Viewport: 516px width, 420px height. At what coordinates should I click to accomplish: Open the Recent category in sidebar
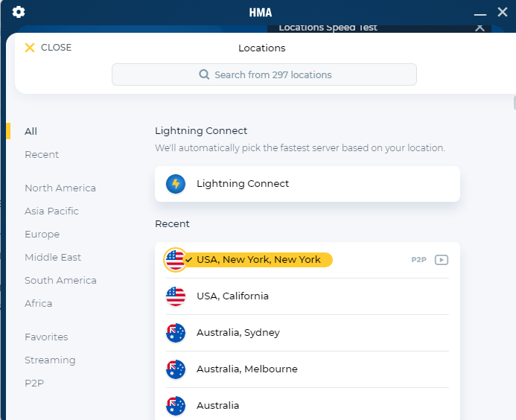coord(42,154)
